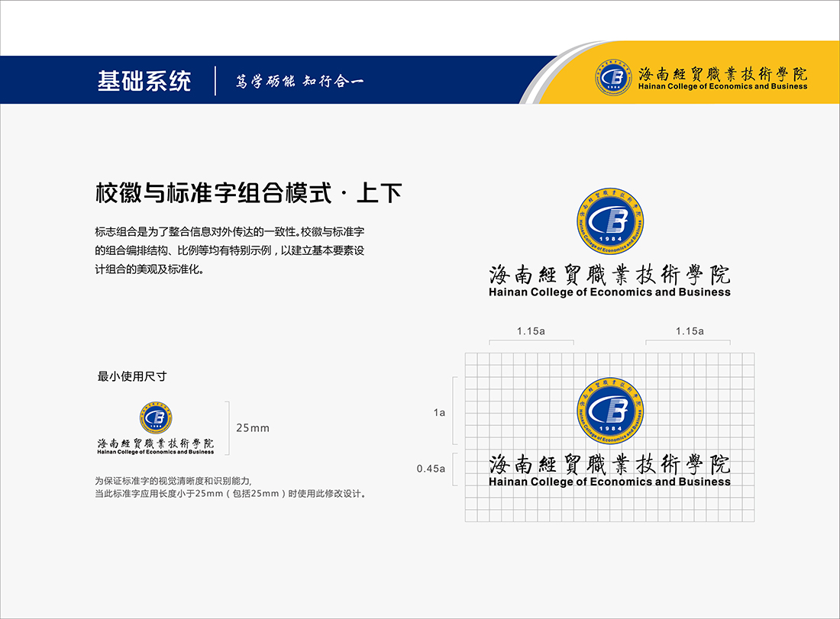The image size is (840, 619).
Task: Click the calligraphy college name in the grid
Action: click(x=609, y=464)
